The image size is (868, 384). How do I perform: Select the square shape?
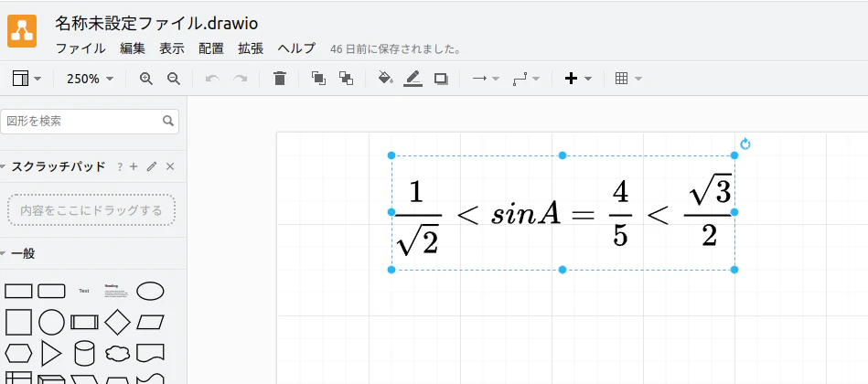[18, 322]
